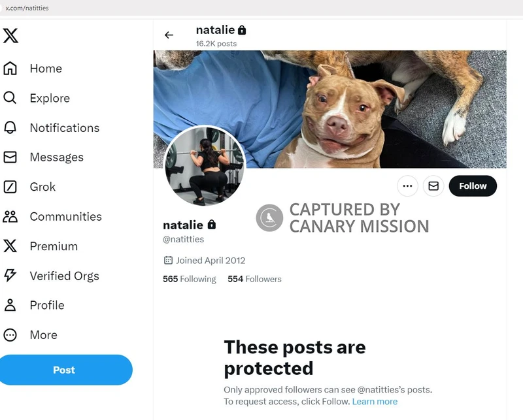Click the back arrow icon
Image resolution: width=523 pixels, height=420 pixels.
pos(169,35)
